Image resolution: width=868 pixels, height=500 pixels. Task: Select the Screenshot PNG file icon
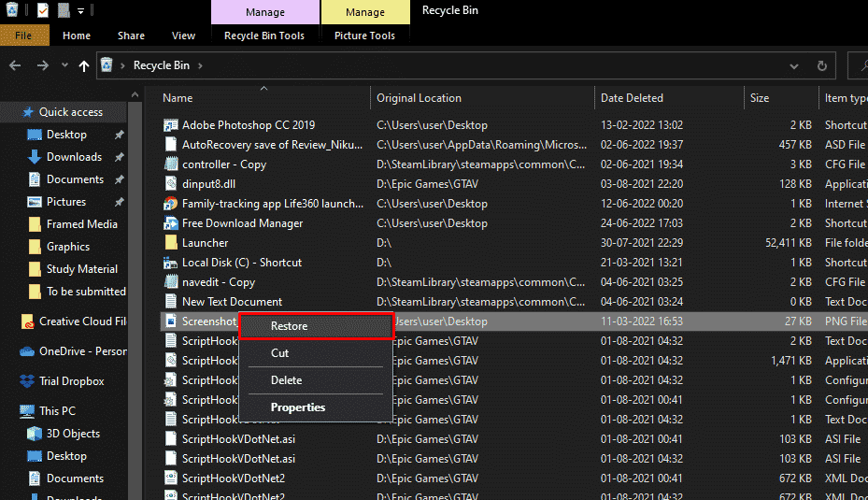pos(170,321)
